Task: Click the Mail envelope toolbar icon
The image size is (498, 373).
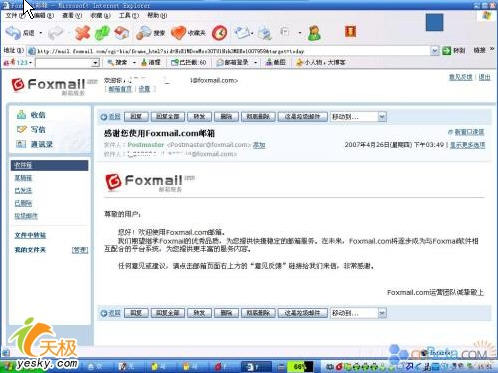Action: 242,33
